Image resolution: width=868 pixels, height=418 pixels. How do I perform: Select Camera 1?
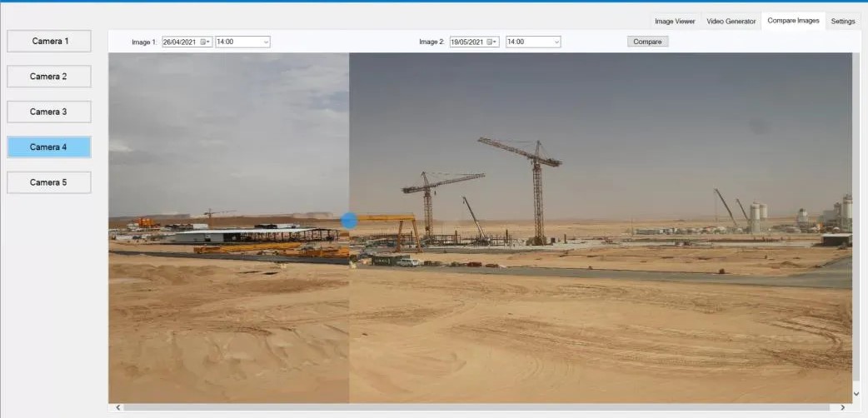coord(49,41)
